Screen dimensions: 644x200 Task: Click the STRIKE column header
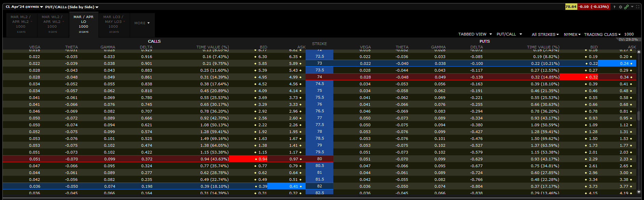point(319,44)
